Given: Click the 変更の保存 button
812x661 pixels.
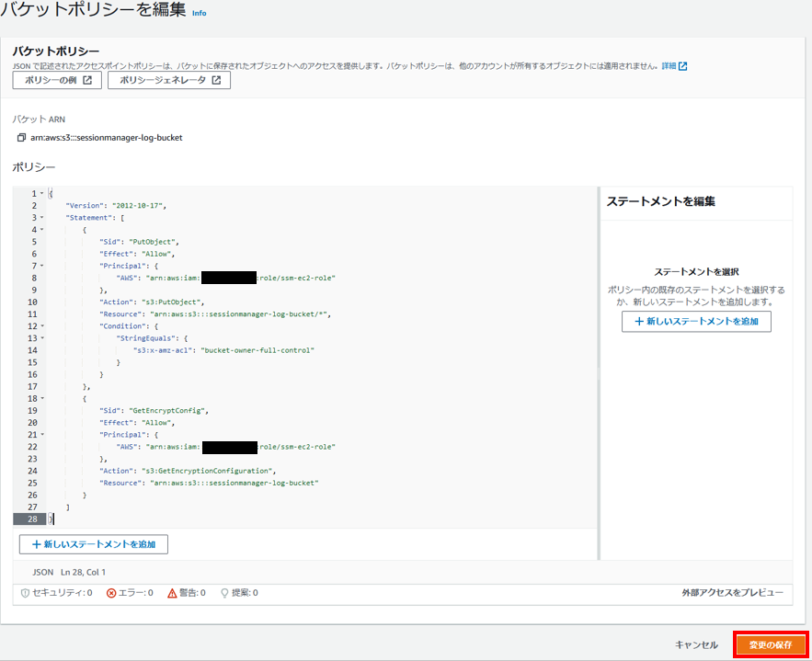Looking at the screenshot, I should pos(771,645).
